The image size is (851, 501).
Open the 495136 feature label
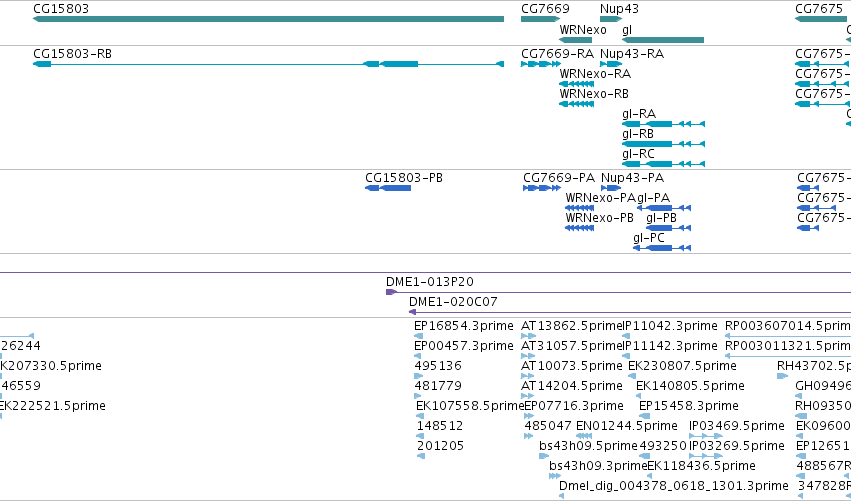click(x=437, y=366)
